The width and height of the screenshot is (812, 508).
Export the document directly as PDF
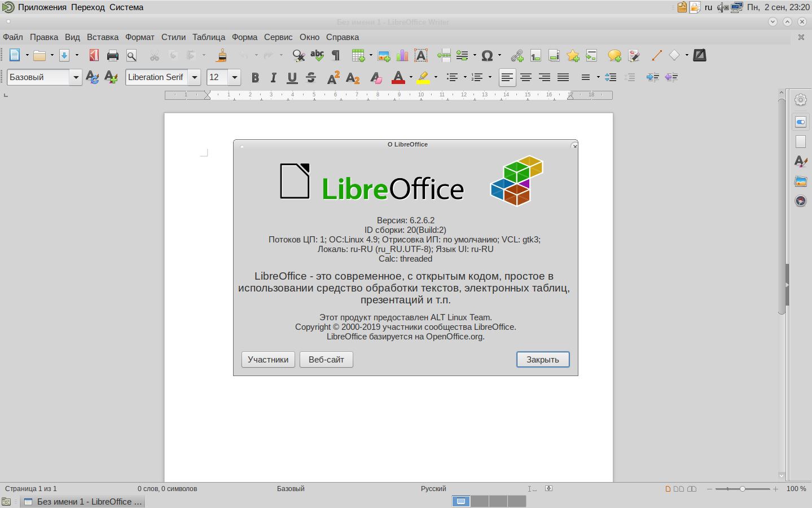tap(94, 55)
